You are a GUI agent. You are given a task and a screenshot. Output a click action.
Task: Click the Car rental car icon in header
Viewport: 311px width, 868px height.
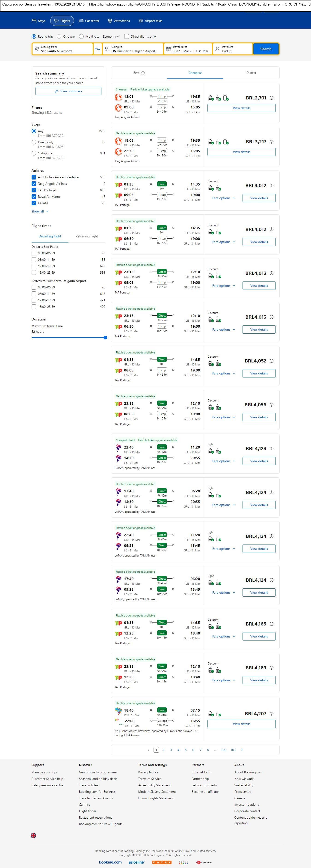coord(81,21)
